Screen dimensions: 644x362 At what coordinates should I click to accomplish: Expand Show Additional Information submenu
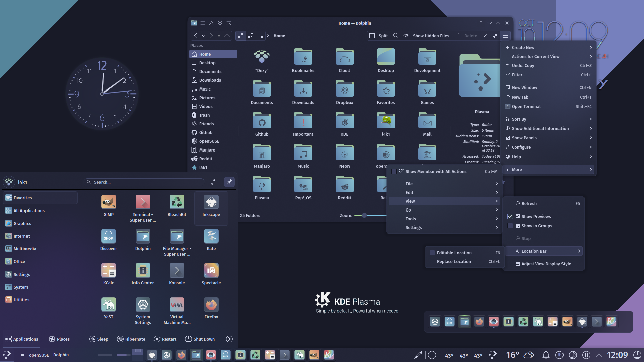[x=549, y=128]
